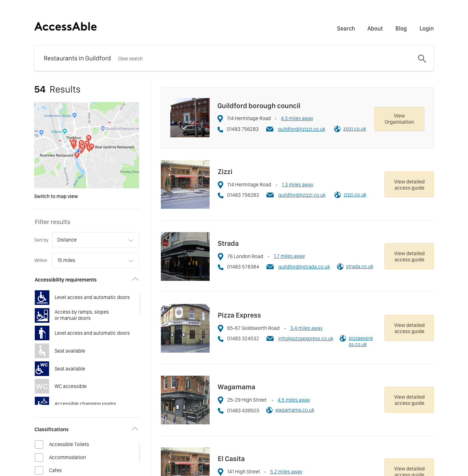
Task: Click View Organisation button
Action: 399,119
